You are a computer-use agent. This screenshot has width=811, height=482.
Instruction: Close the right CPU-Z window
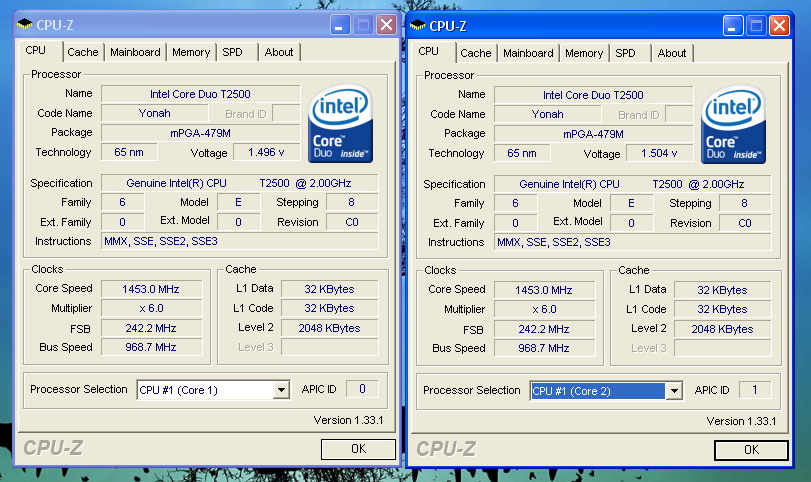point(779,25)
